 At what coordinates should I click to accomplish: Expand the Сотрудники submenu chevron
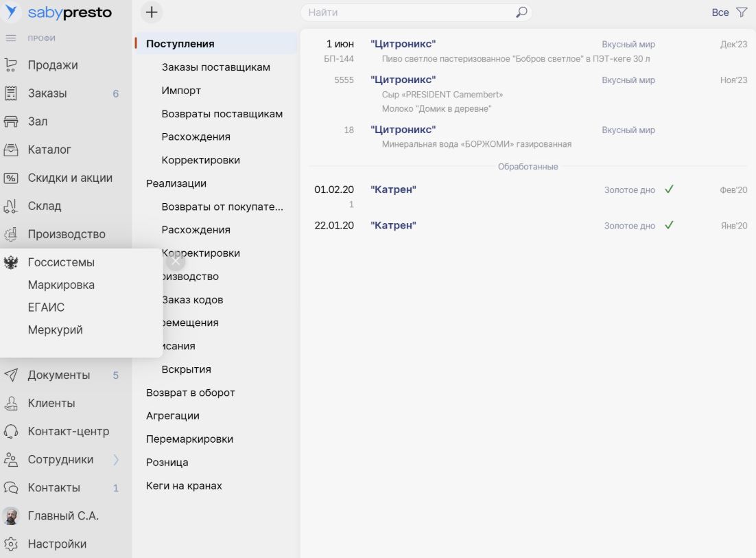[116, 459]
